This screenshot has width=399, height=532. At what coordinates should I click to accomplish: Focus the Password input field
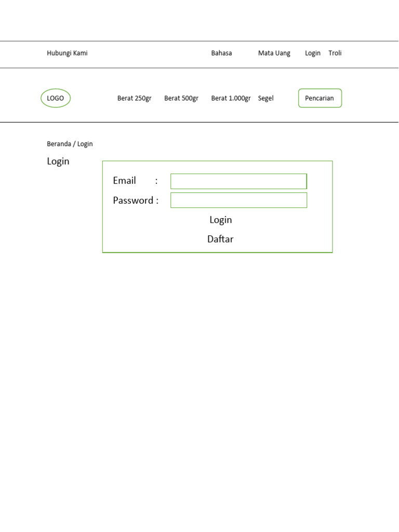(x=239, y=200)
